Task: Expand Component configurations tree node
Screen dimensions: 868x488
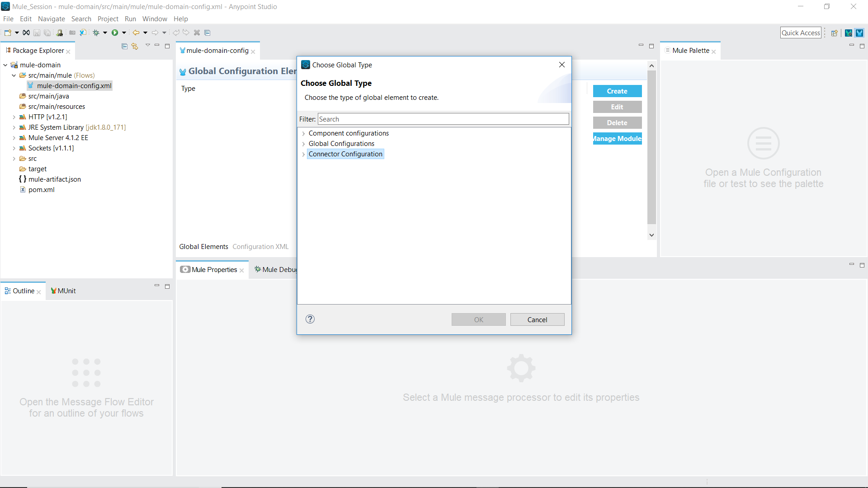Action: click(303, 133)
